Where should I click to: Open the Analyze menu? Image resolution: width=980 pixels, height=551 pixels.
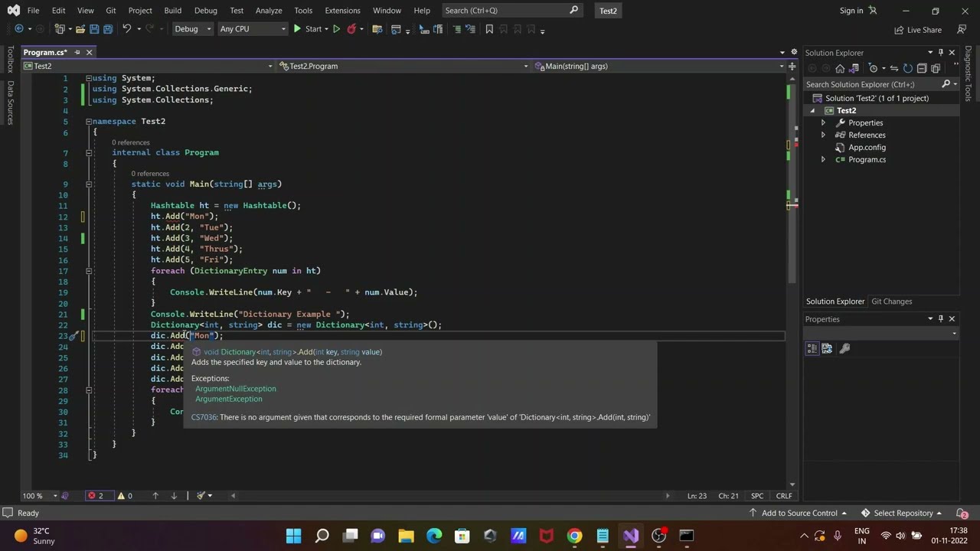pyautogui.click(x=269, y=11)
